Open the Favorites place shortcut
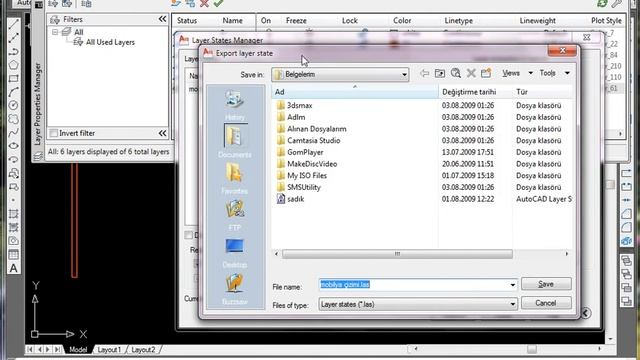640x360 pixels. (235, 178)
